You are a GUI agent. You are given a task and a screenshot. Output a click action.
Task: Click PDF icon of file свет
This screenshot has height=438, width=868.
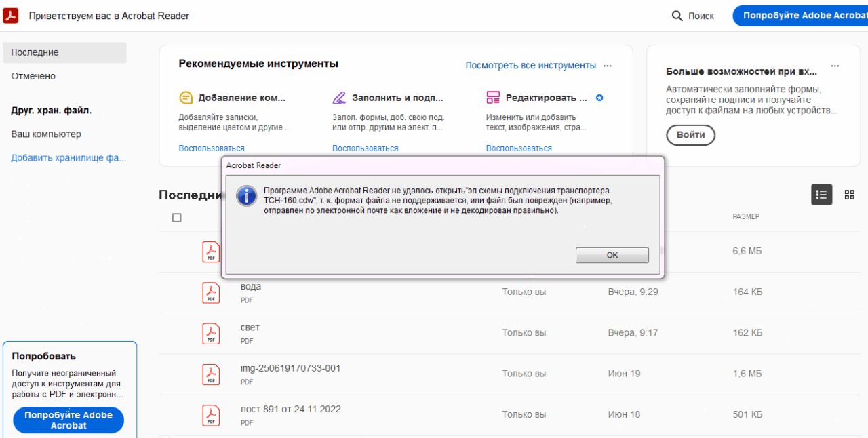point(211,333)
